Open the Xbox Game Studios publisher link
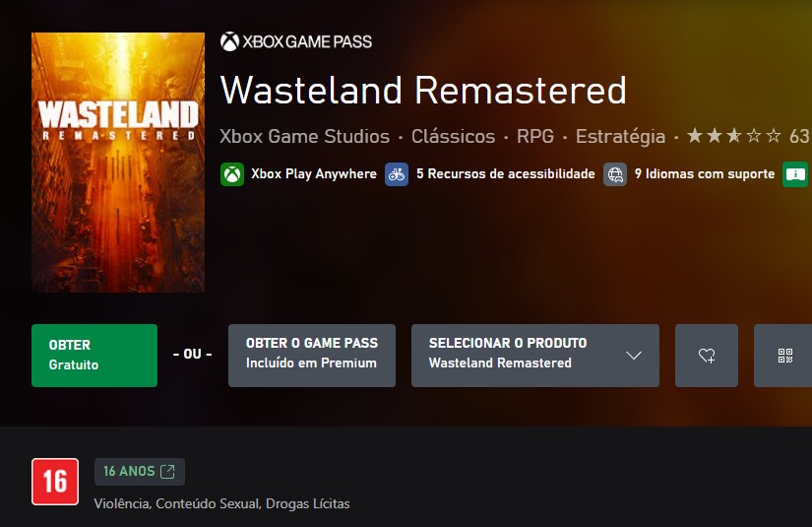 point(304,136)
